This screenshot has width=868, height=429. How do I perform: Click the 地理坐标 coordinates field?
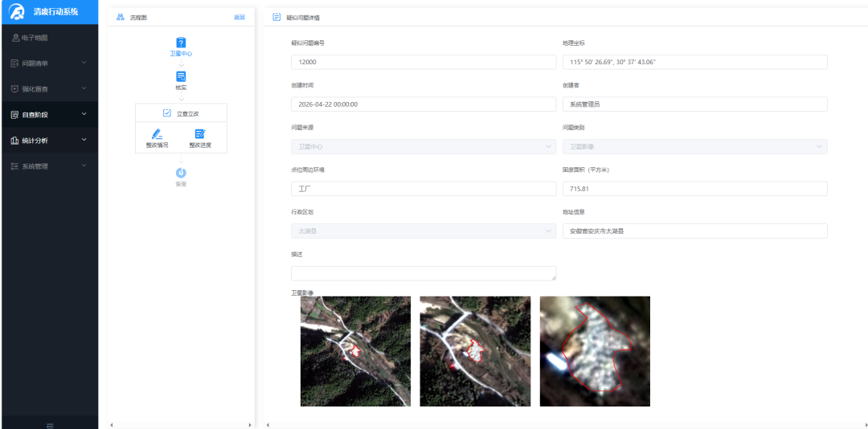[x=694, y=62]
